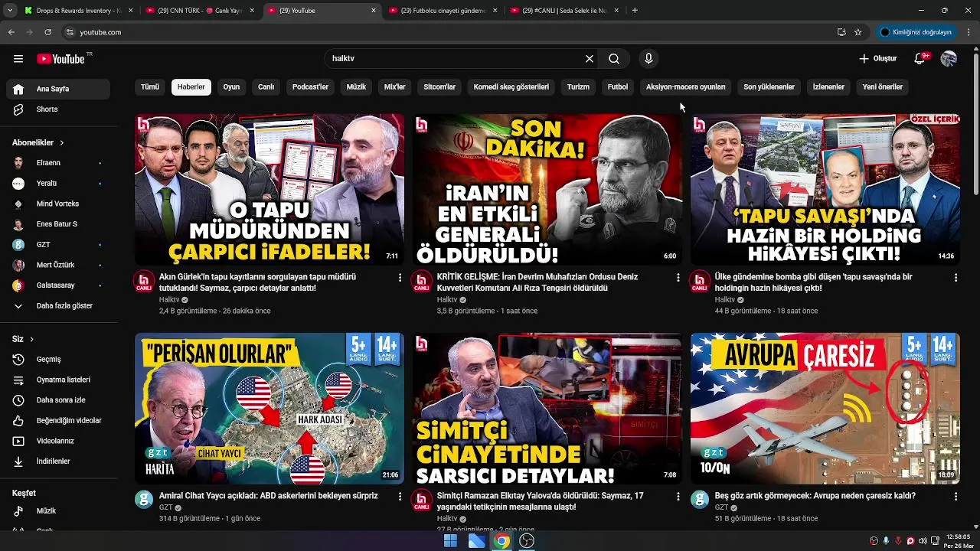Click the Oluştur create button
This screenshot has height=551, width=980.
tap(877, 59)
